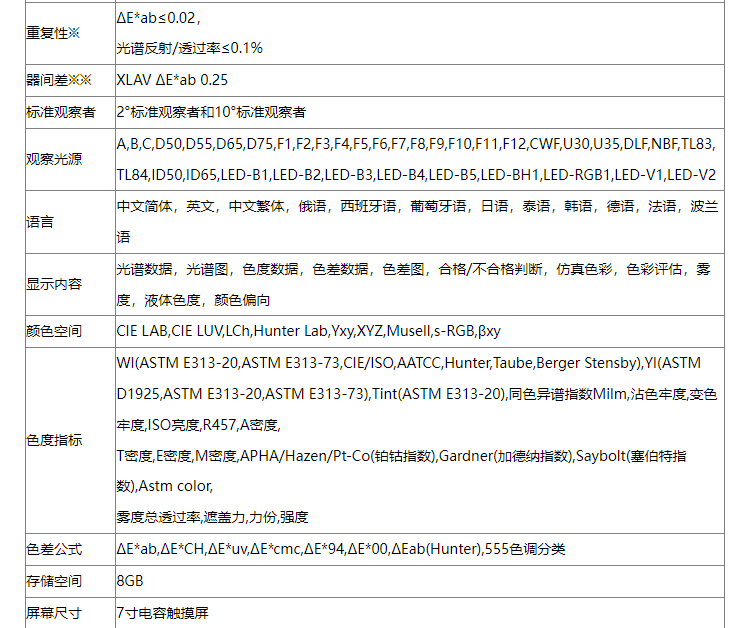Viewport: 751px width, 628px height.
Task: Click the 色度指标 row label
Action: 53,440
